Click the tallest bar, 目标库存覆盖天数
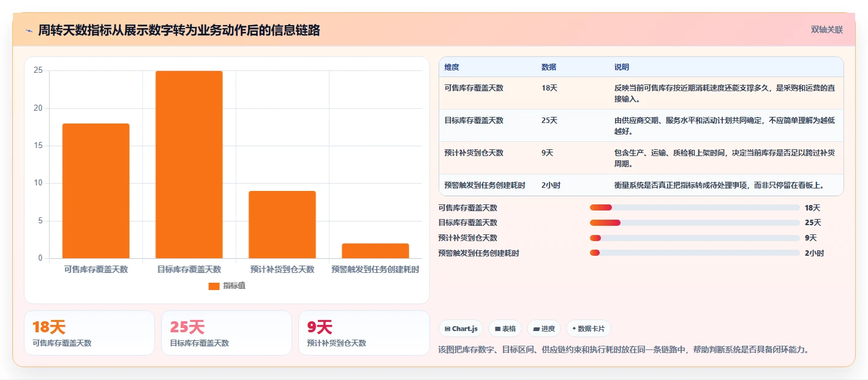 189,165
